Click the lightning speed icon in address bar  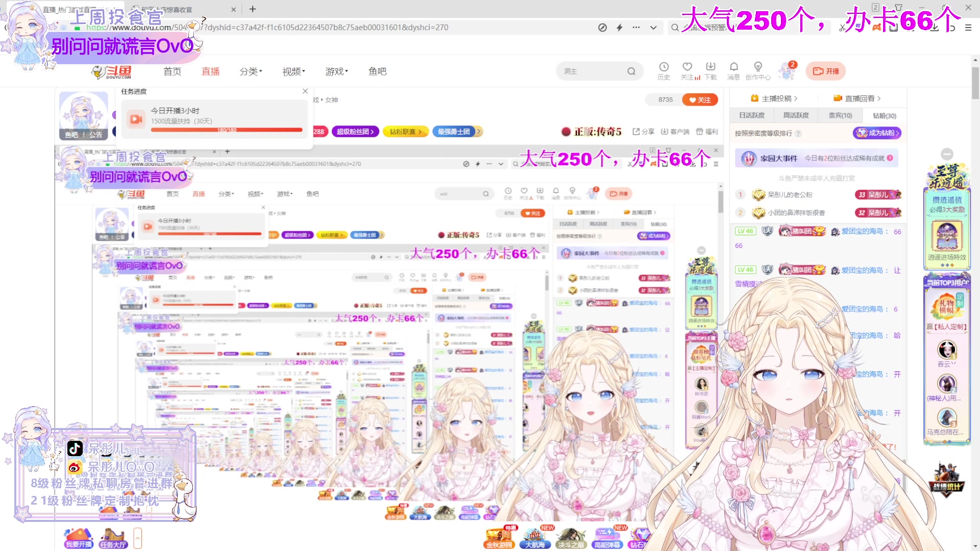[x=619, y=28]
